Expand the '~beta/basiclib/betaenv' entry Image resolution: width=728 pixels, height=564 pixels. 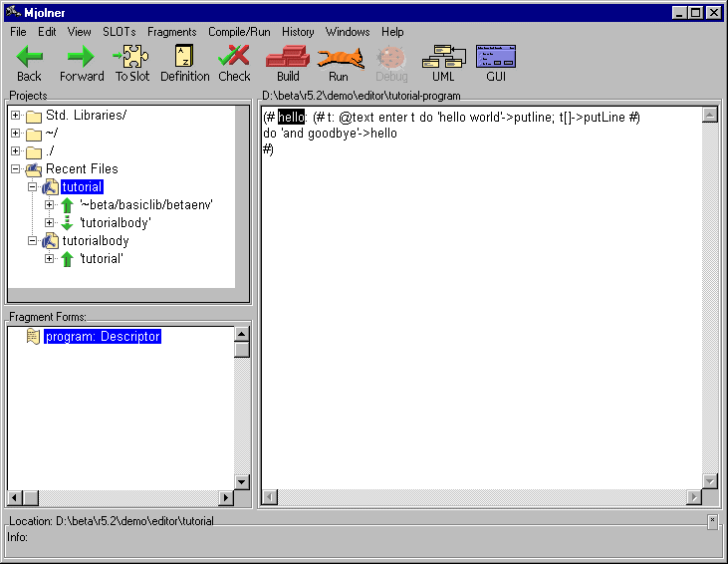[50, 205]
